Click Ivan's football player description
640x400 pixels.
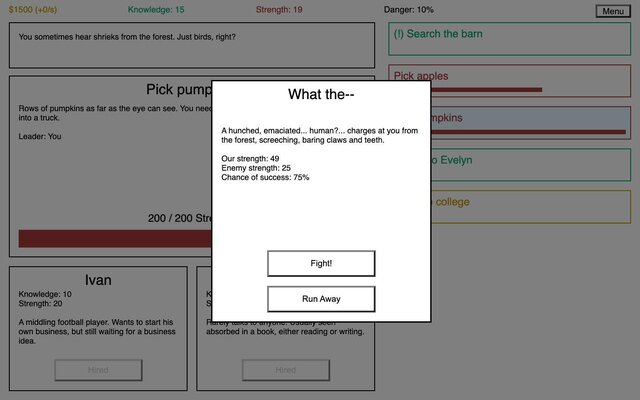(x=97, y=331)
